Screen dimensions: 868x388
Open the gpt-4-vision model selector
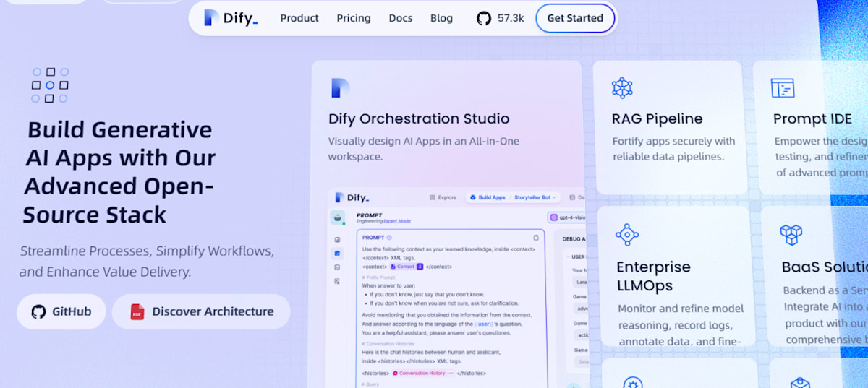coord(566,217)
